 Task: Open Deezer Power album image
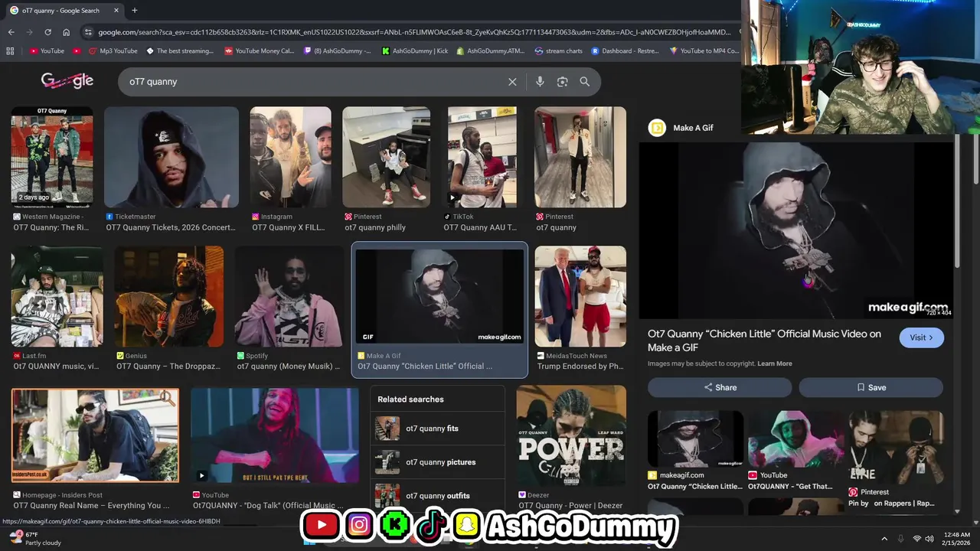coord(571,436)
